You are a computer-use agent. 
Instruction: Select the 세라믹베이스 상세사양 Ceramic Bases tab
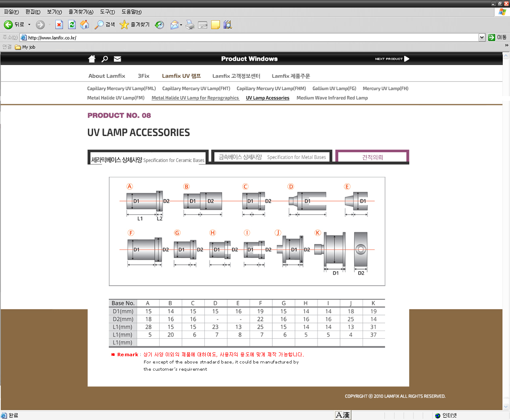(x=147, y=160)
